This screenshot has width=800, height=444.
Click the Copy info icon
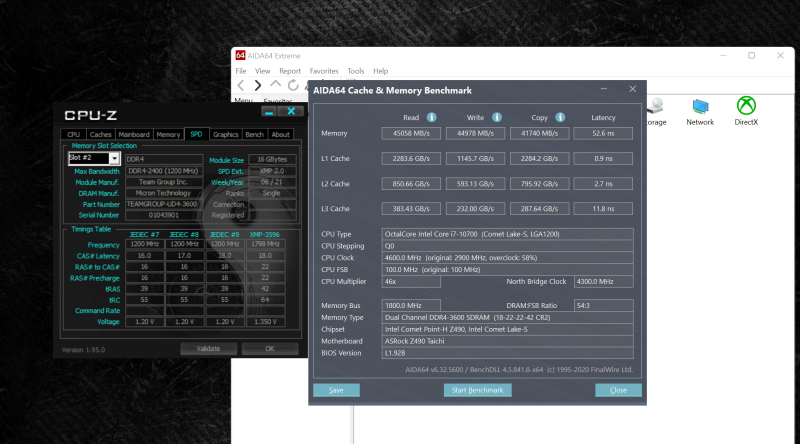click(560, 117)
